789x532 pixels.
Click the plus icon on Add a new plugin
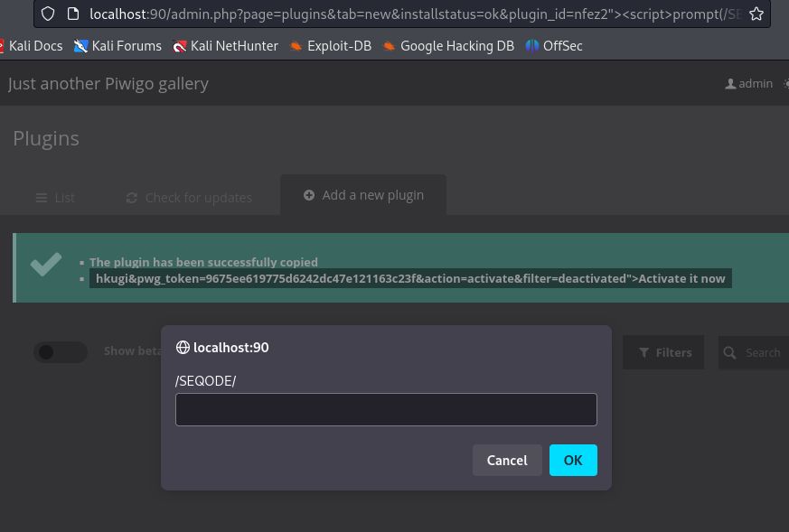[310, 194]
